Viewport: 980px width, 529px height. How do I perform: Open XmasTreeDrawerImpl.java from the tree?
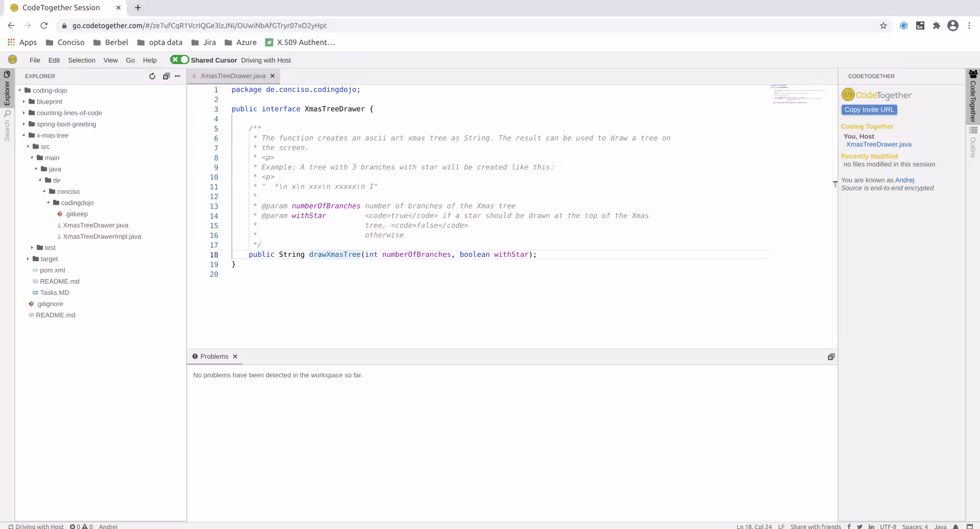point(102,236)
